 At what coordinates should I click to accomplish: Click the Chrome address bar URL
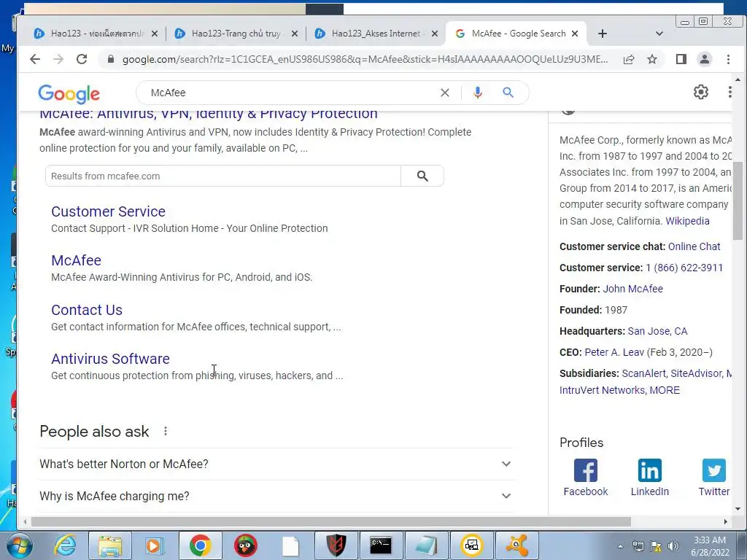pyautogui.click(x=365, y=59)
